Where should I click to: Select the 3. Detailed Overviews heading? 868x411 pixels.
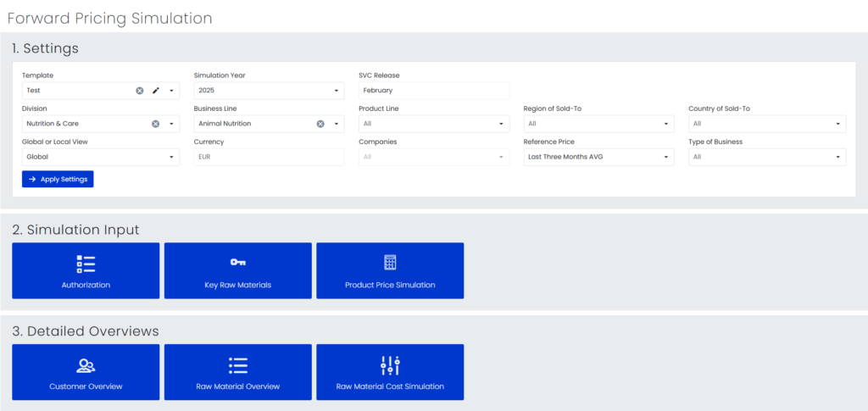86,331
